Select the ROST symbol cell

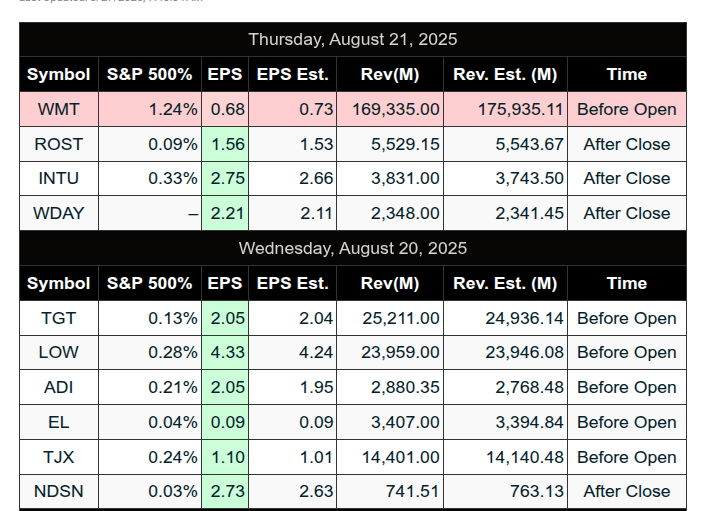59,144
